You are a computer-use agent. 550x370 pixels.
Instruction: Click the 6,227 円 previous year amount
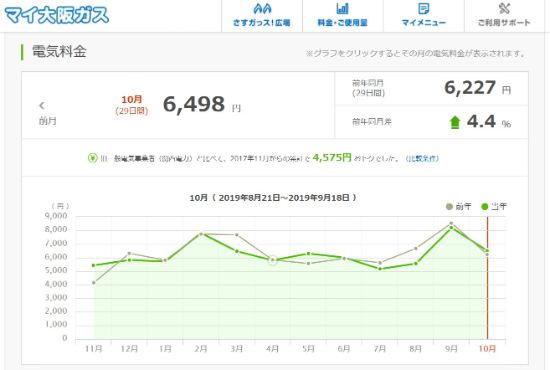point(478,88)
